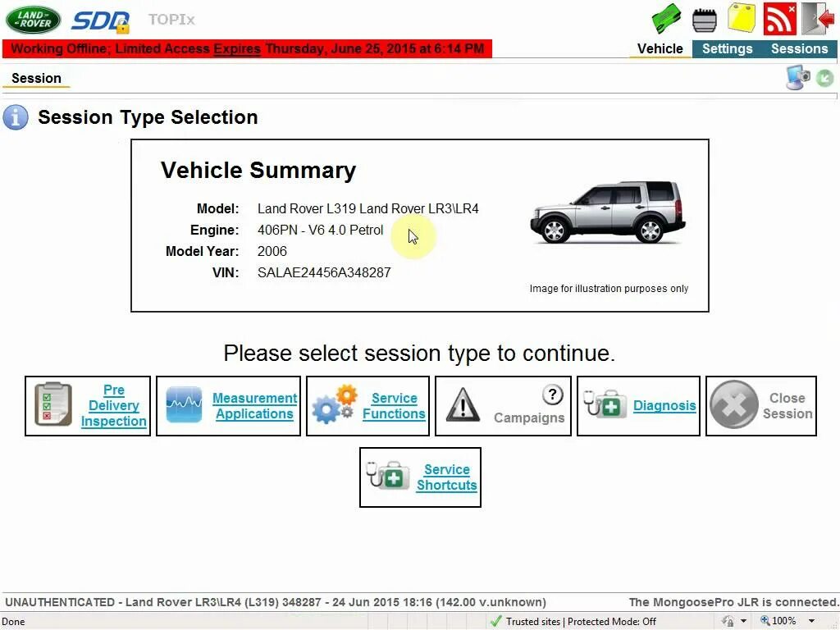This screenshot has height=630, width=840.
Task: Open the TOPIx tab
Action: 171,20
